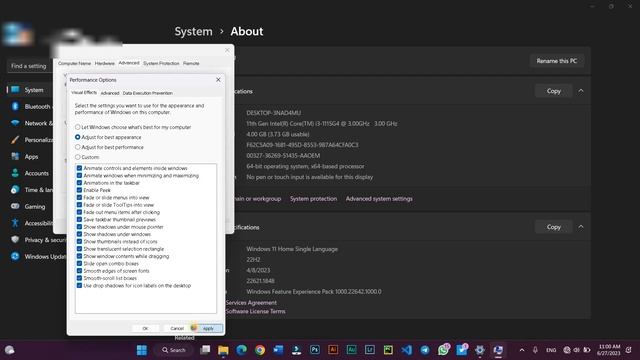Open Task View from the taskbar
Image resolution: width=640 pixels, height=360 pixels.
click(205, 350)
